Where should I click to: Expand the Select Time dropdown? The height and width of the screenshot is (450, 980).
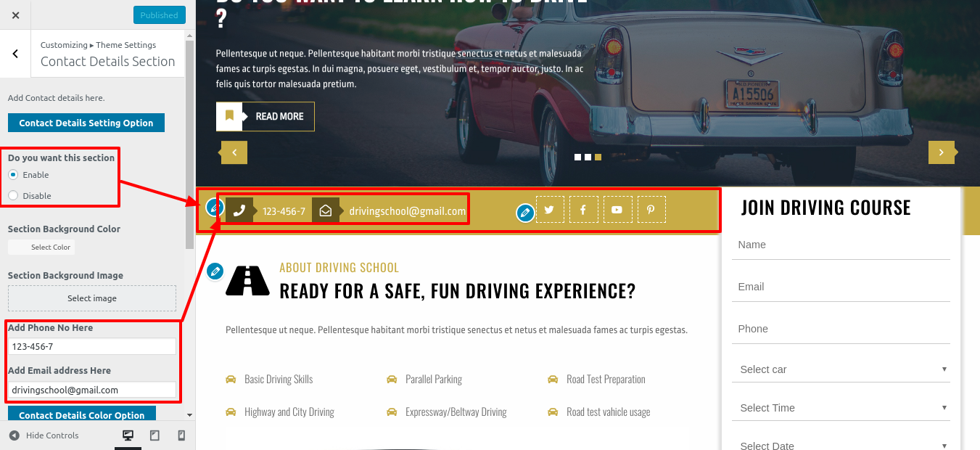[x=841, y=408]
